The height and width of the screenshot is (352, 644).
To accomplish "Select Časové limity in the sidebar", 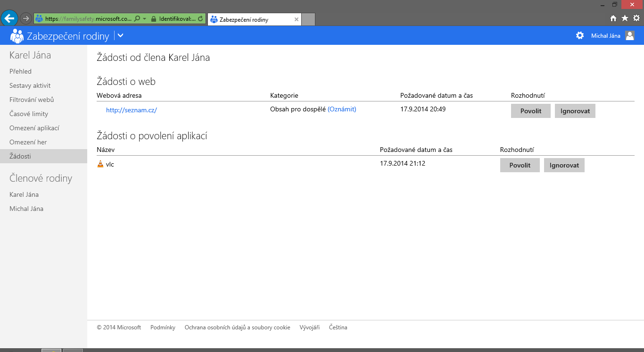I will pyautogui.click(x=29, y=114).
